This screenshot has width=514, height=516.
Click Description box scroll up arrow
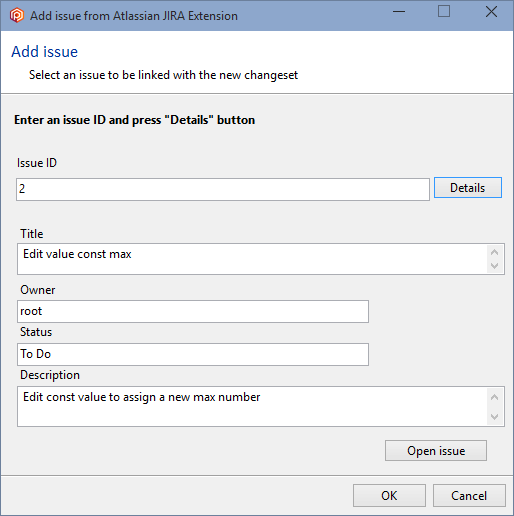point(495,397)
